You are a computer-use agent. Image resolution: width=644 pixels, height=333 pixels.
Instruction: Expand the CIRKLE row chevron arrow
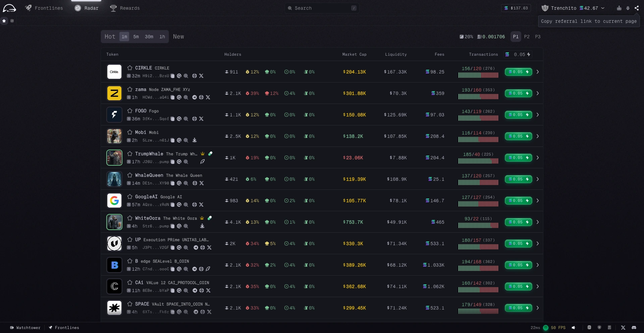[x=538, y=72]
